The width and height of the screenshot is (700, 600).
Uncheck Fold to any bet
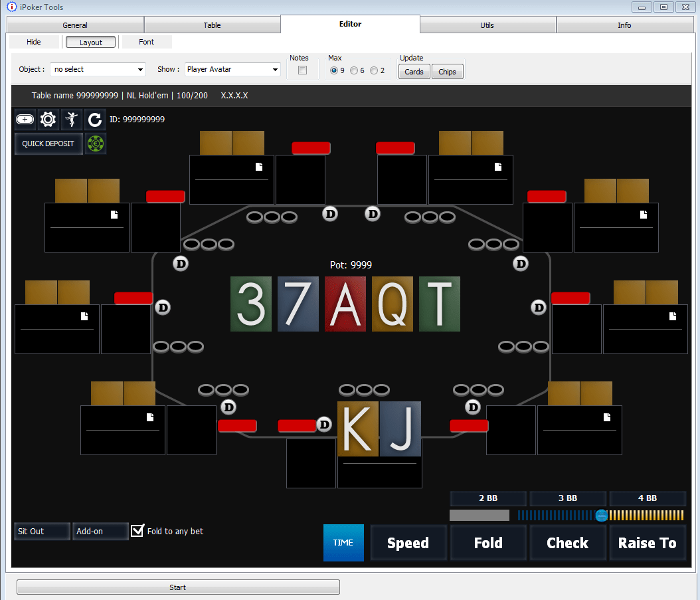(x=137, y=531)
